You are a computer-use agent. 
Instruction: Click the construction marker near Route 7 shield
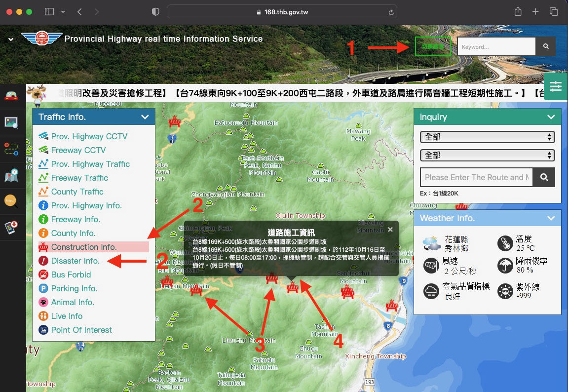pos(175,121)
